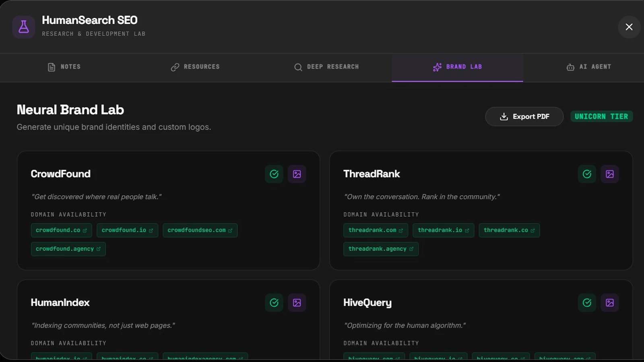Click the download icon in Export PDF
The height and width of the screenshot is (362, 644).
pos(504,117)
